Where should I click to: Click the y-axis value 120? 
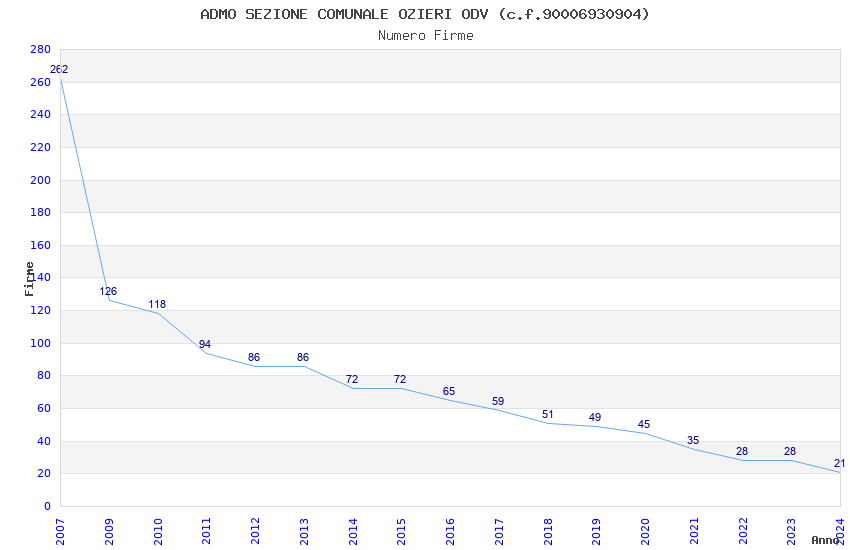pyautogui.click(x=41, y=310)
